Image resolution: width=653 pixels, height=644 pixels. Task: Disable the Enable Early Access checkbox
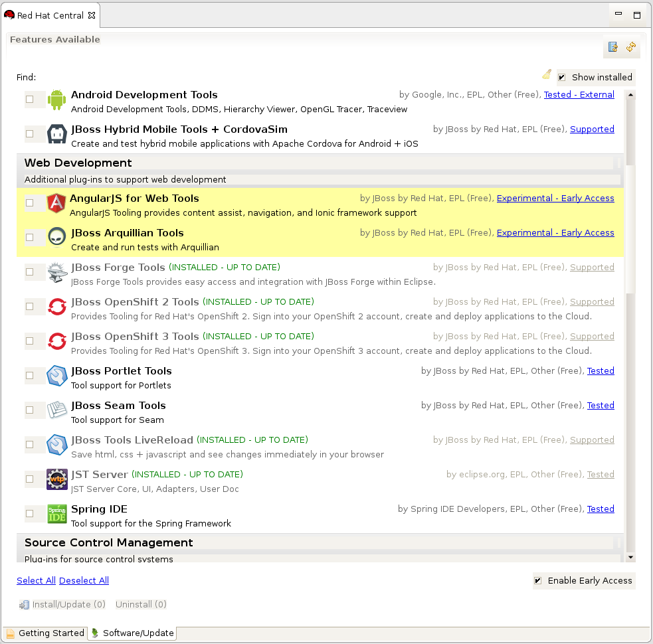click(537, 581)
